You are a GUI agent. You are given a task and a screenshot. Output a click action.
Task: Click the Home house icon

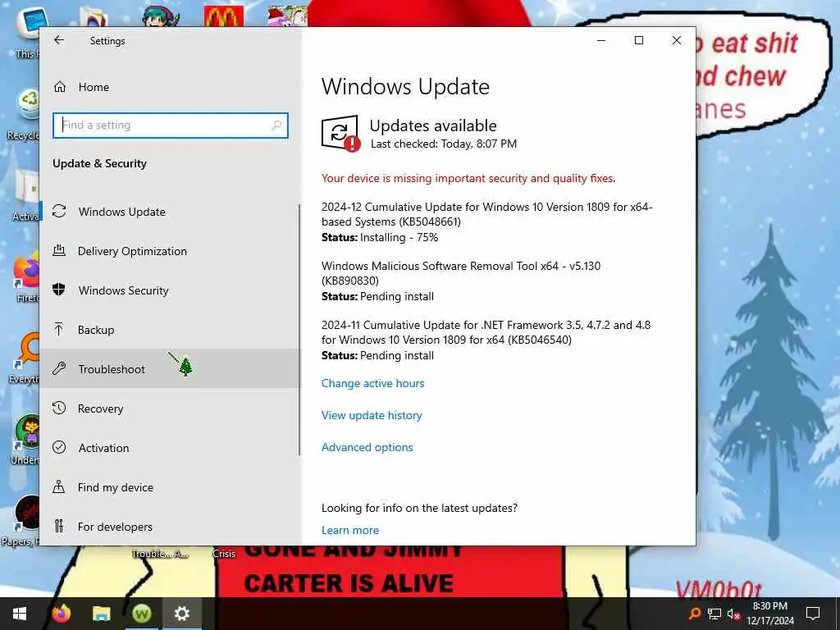click(x=59, y=87)
